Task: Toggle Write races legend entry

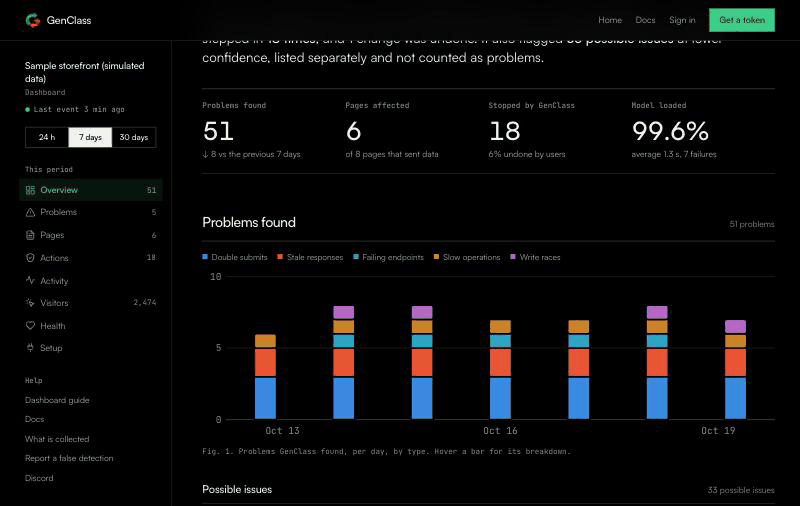Action: click(535, 257)
